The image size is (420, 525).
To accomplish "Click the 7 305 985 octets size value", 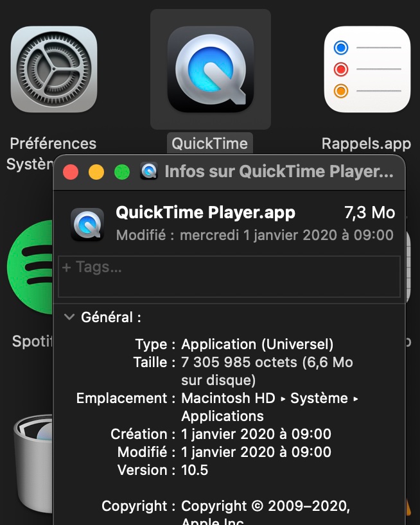I will [267, 371].
